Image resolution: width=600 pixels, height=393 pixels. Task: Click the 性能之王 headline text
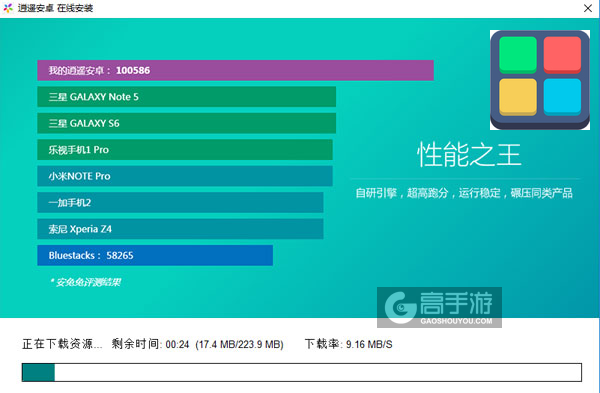coord(469,155)
